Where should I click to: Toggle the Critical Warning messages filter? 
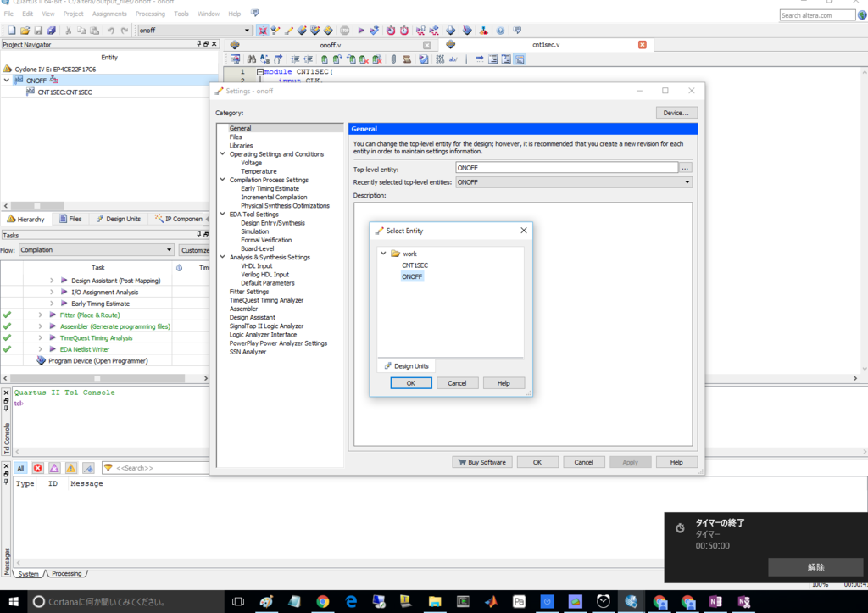(x=54, y=468)
